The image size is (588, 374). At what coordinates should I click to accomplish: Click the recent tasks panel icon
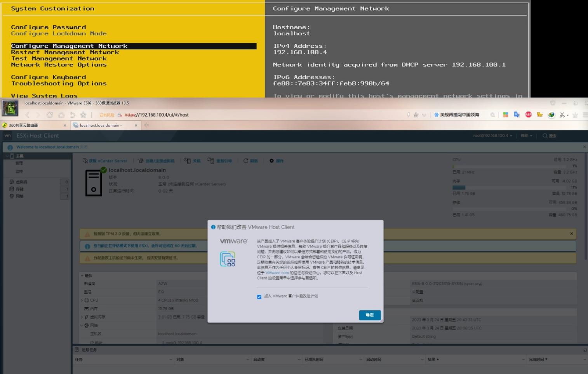[x=77, y=350]
